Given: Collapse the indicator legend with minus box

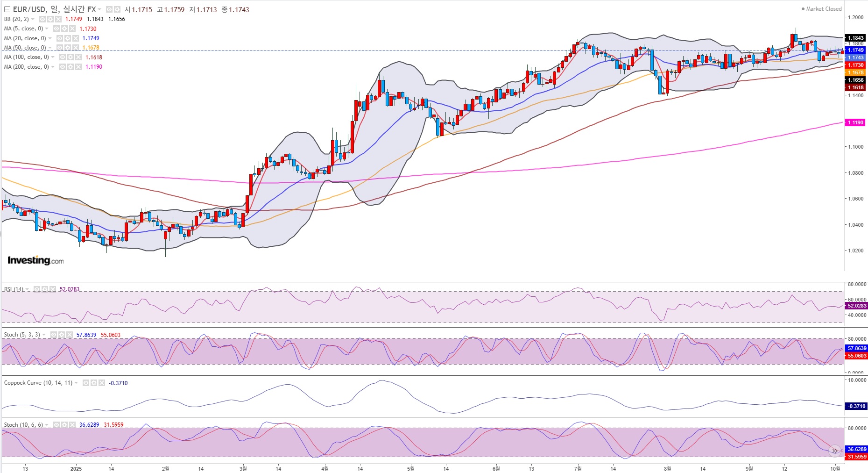Looking at the screenshot, I should point(7,9).
